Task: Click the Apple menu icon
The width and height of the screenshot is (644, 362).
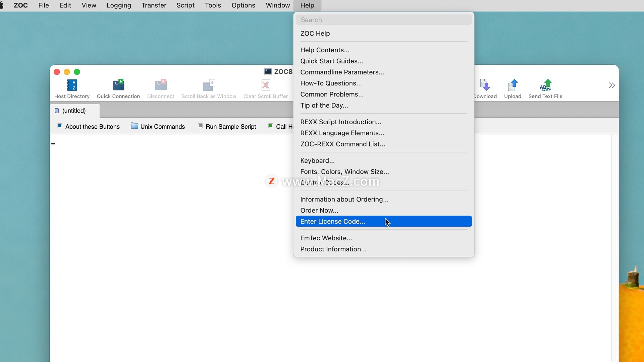Action: pyautogui.click(x=2, y=5)
